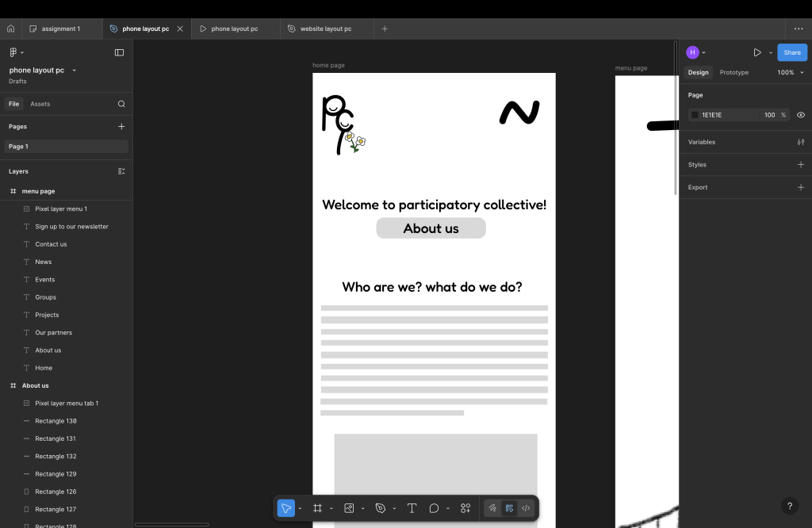Screen dimensions: 812x528
Task: Switch to Dev Mode toggle
Action: pos(527,508)
